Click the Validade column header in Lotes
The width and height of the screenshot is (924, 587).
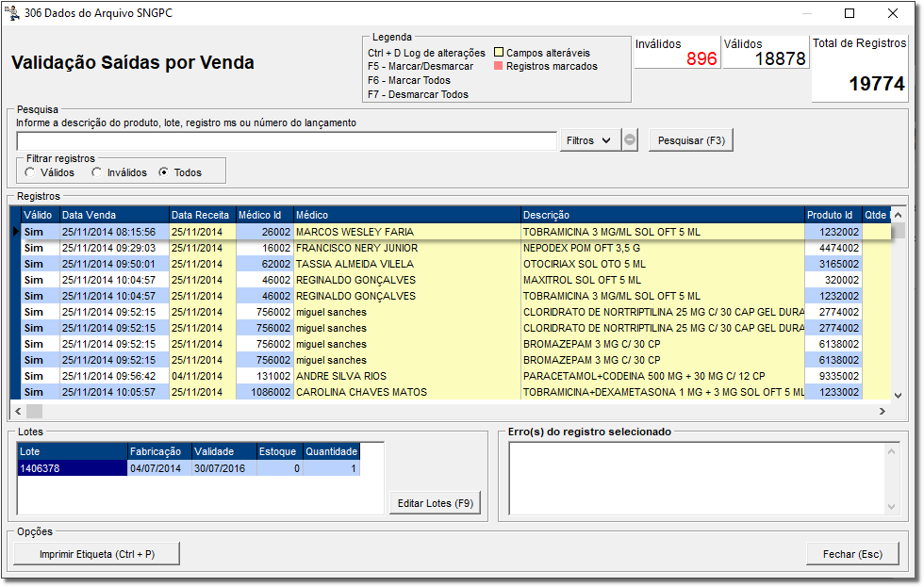click(x=224, y=451)
